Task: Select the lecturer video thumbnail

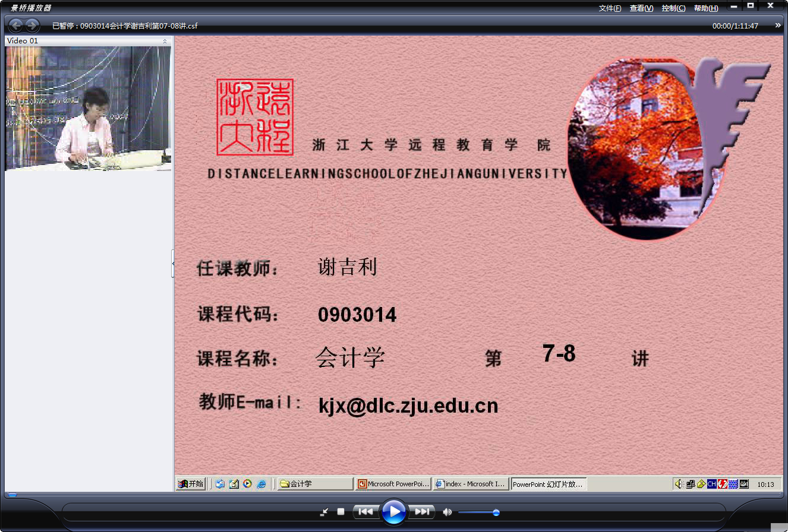Action: (x=88, y=109)
